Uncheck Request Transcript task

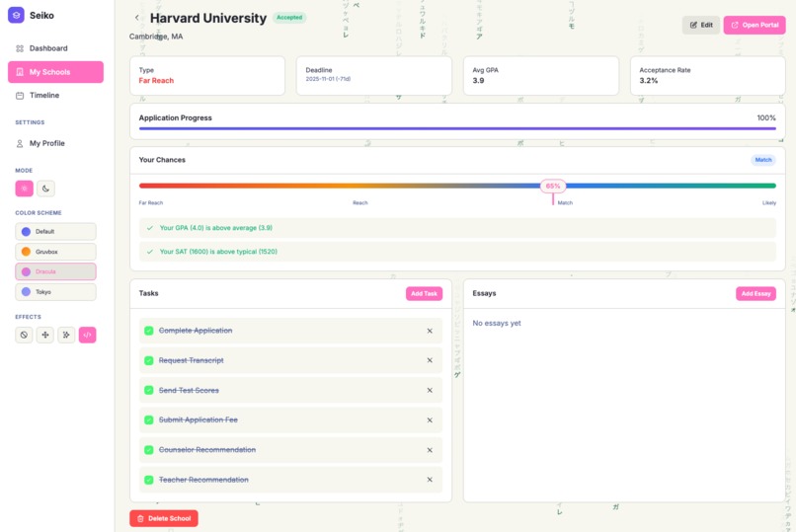[x=149, y=360]
